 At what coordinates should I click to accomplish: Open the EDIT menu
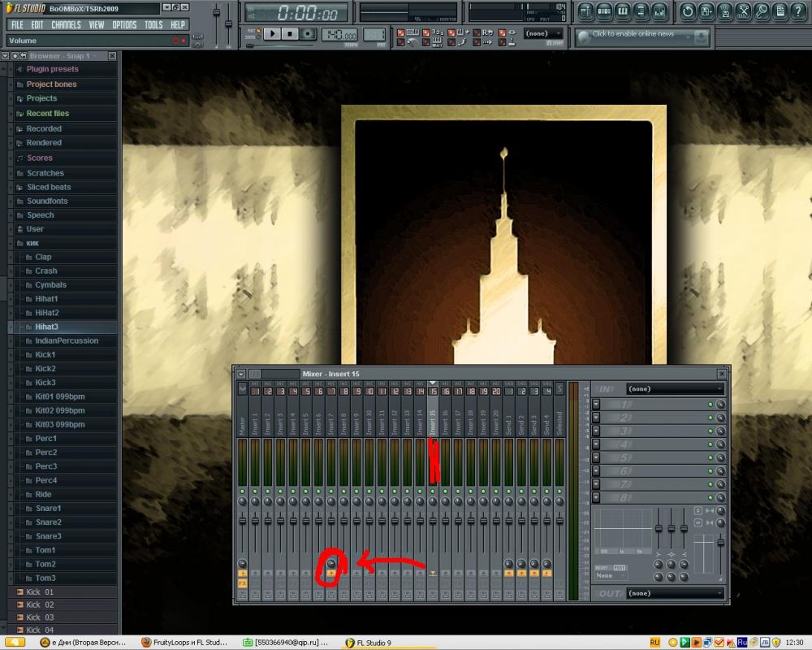37,25
